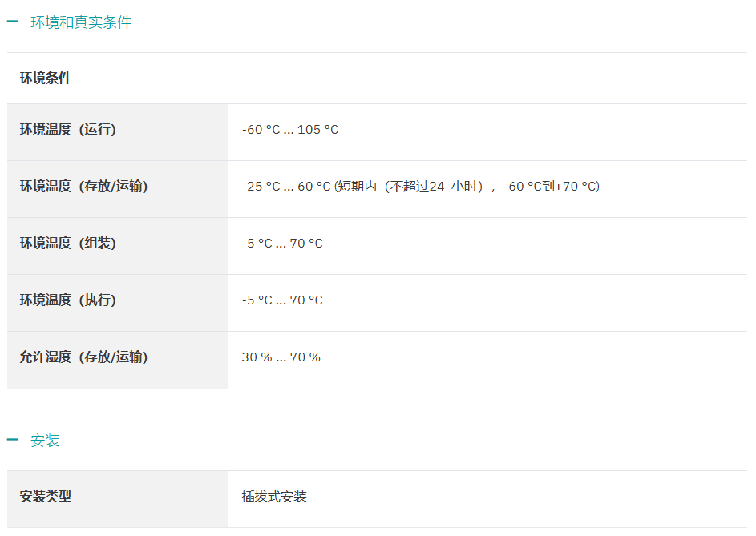The width and height of the screenshot is (756, 536).
Task: Click the assembly temperature -5 °C ... 70 °C value
Action: point(282,244)
